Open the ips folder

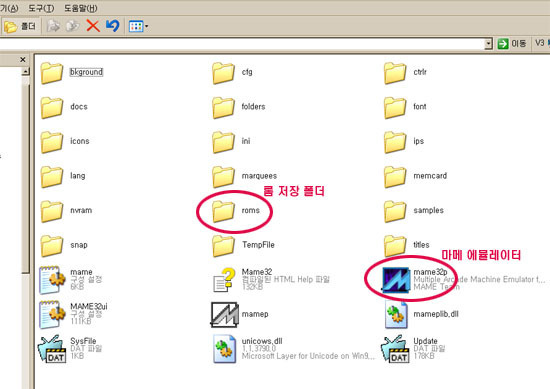(404, 141)
